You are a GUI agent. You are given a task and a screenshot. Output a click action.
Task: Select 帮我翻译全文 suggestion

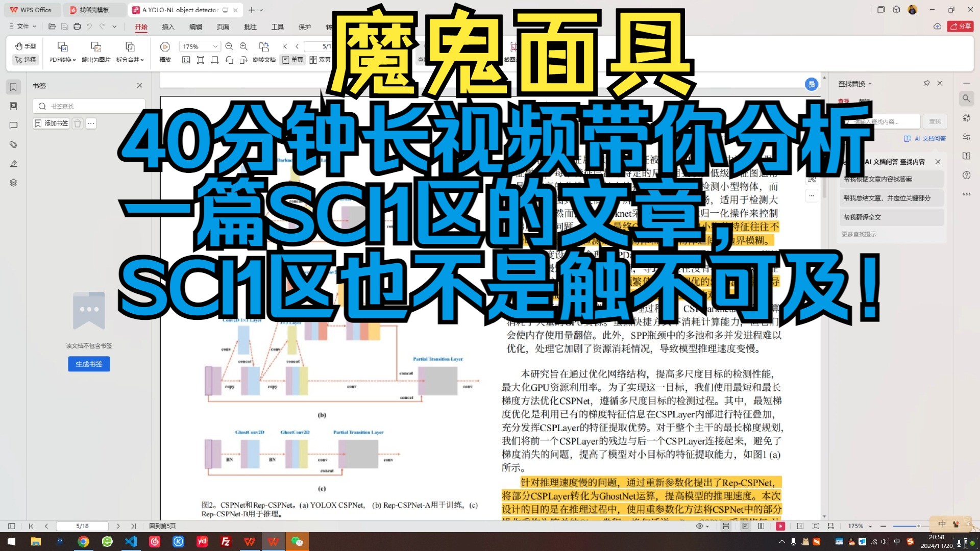tap(892, 217)
